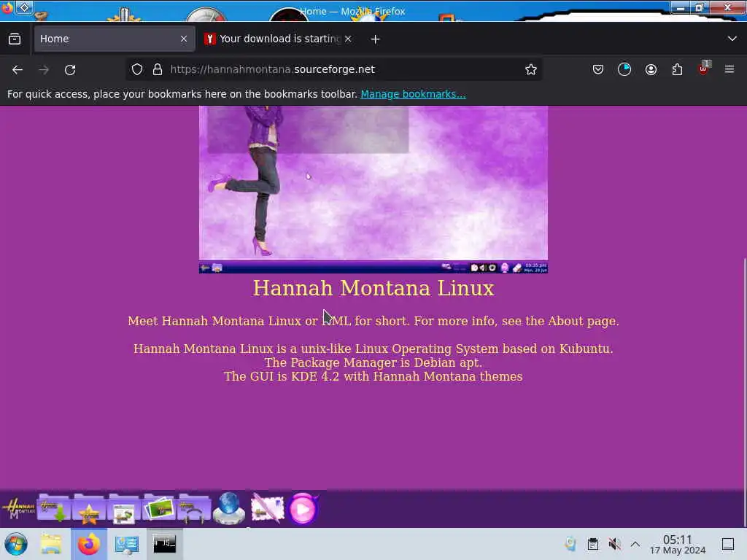747x560 pixels.
Task: Open file manager from taskbar
Action: 51,544
